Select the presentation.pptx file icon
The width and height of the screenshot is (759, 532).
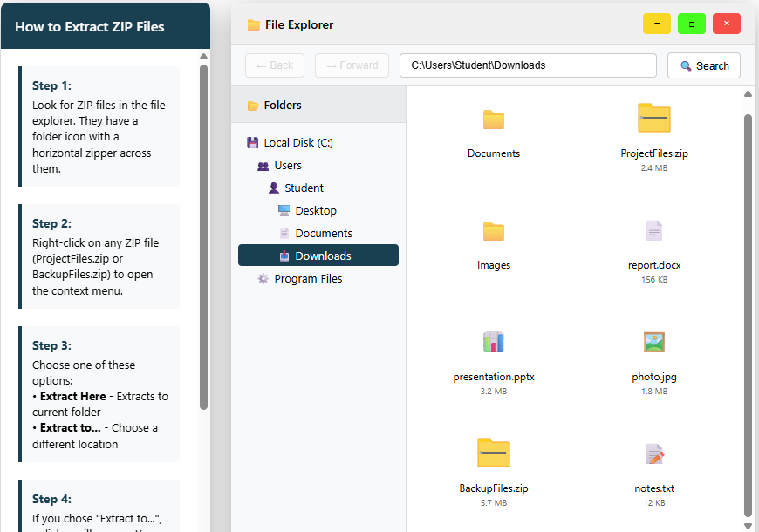(x=494, y=342)
